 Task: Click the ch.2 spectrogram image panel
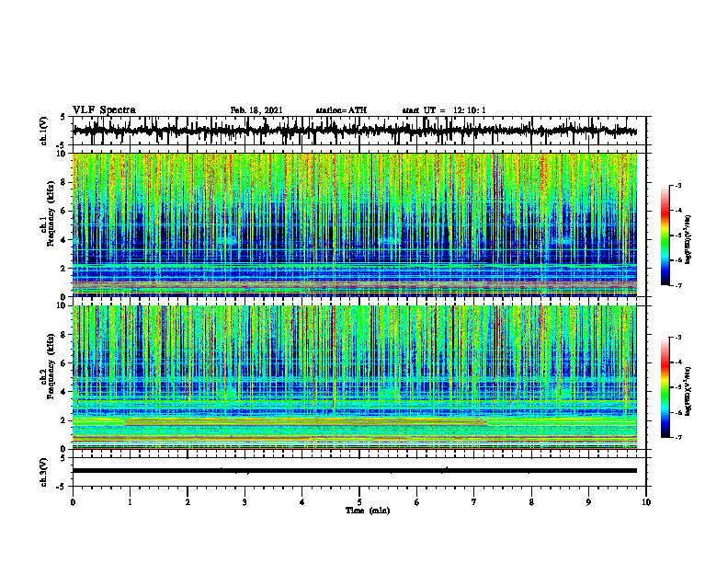click(x=355, y=377)
